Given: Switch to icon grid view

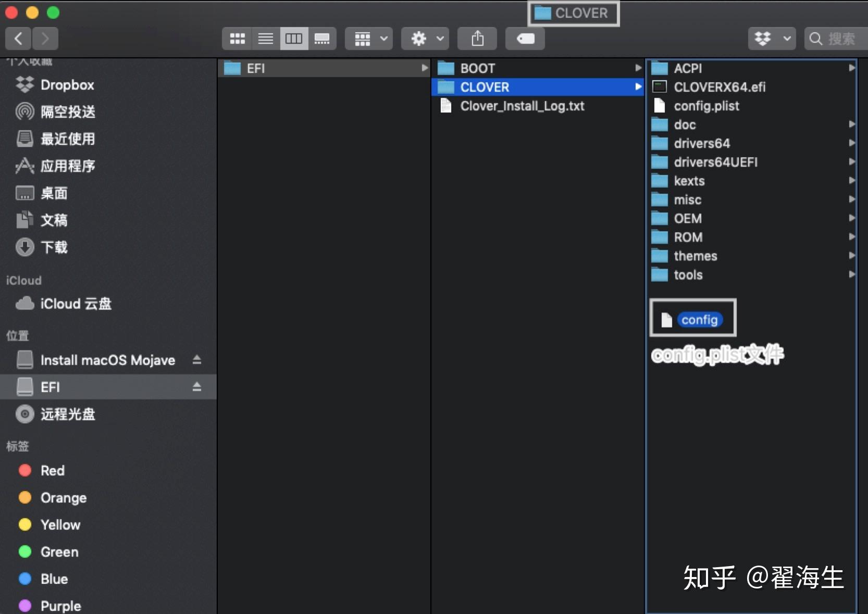Looking at the screenshot, I should pos(237,39).
